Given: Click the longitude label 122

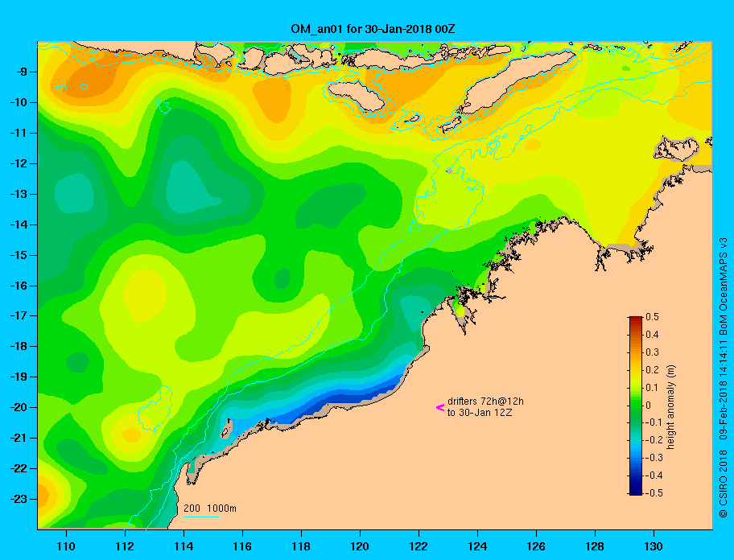Looking at the screenshot, I should tap(419, 546).
